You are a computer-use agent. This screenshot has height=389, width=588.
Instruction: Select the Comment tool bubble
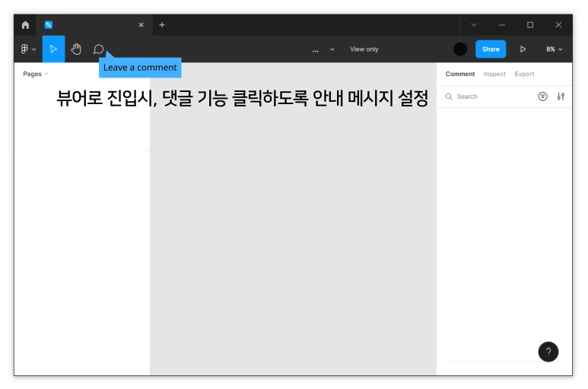click(98, 49)
